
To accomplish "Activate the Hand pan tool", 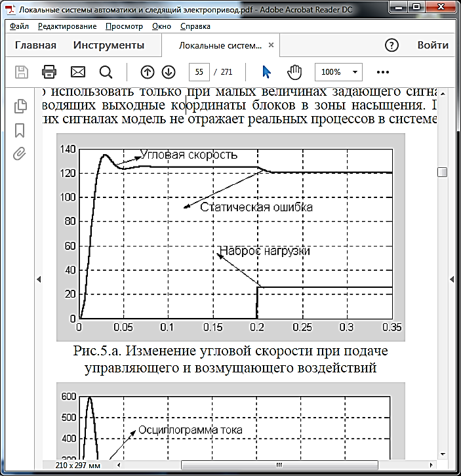I will point(294,71).
